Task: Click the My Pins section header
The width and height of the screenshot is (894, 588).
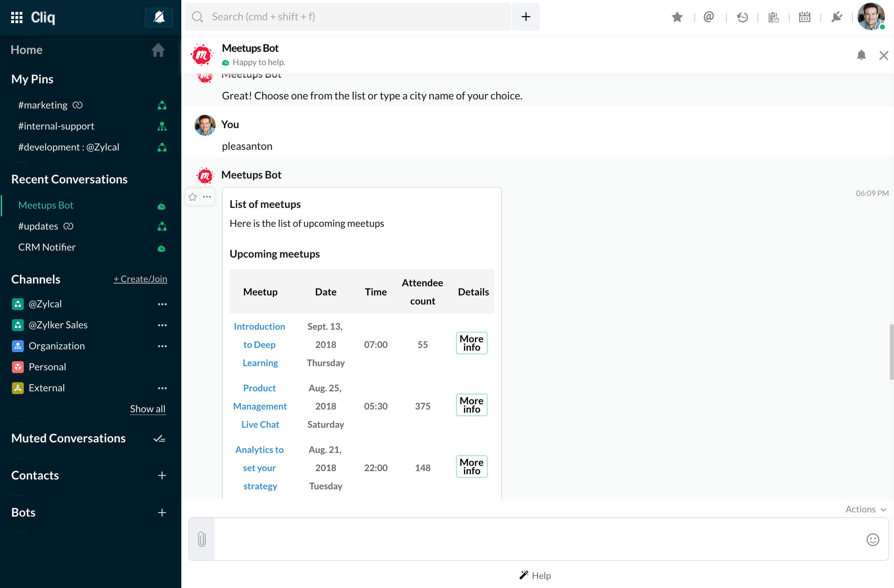Action: (32, 79)
